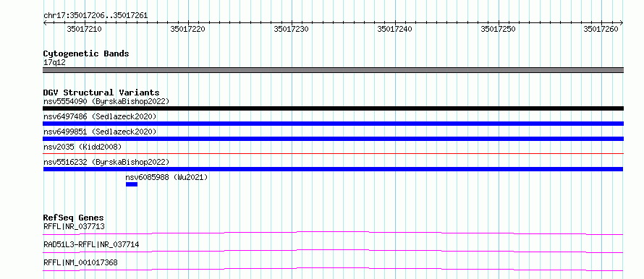Image resolution: width=644 pixels, height=279 pixels.
Task: Click the magenta RAD51L3-RFFL|NR_037714 transcript line
Action: 333,251
